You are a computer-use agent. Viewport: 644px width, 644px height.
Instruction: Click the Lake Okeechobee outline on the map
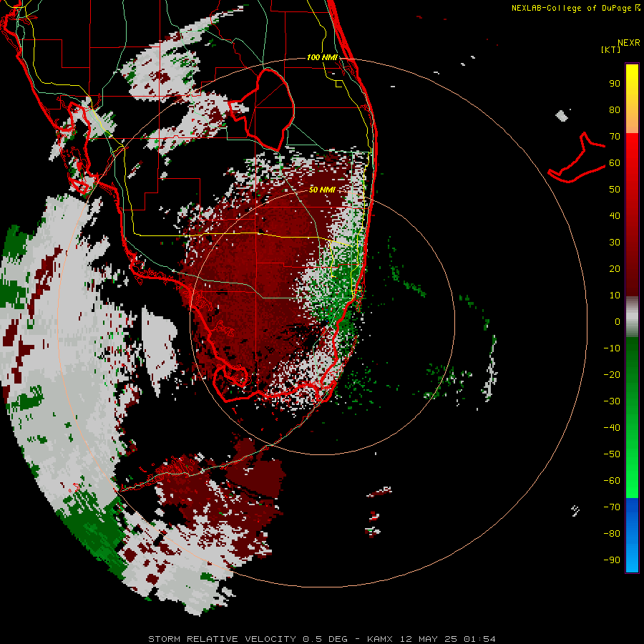(x=261, y=109)
